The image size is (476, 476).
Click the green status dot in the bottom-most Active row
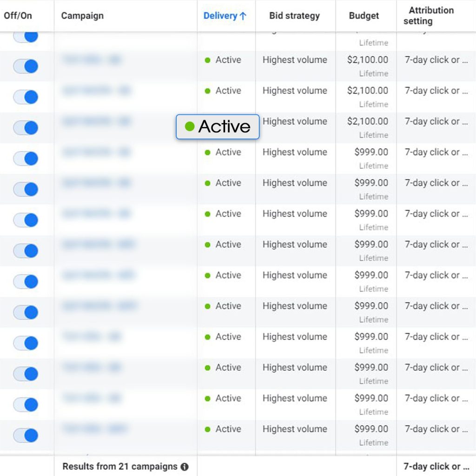[208, 430]
